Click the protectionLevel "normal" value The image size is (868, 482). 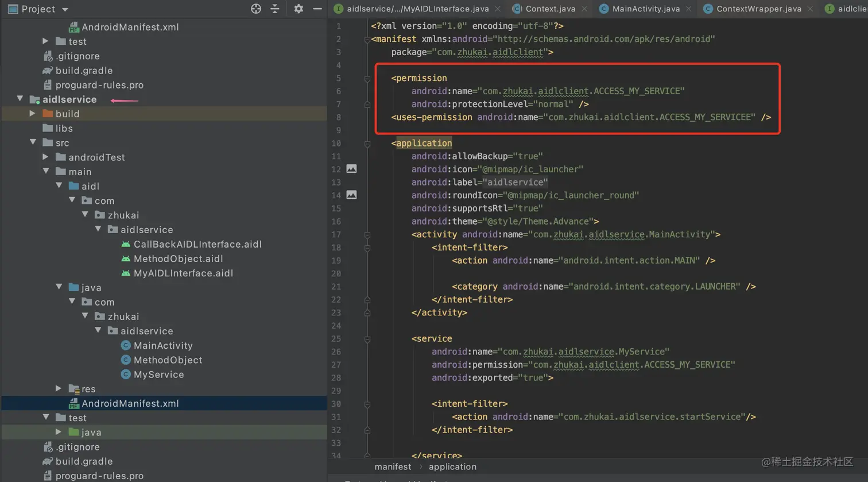[x=553, y=104]
